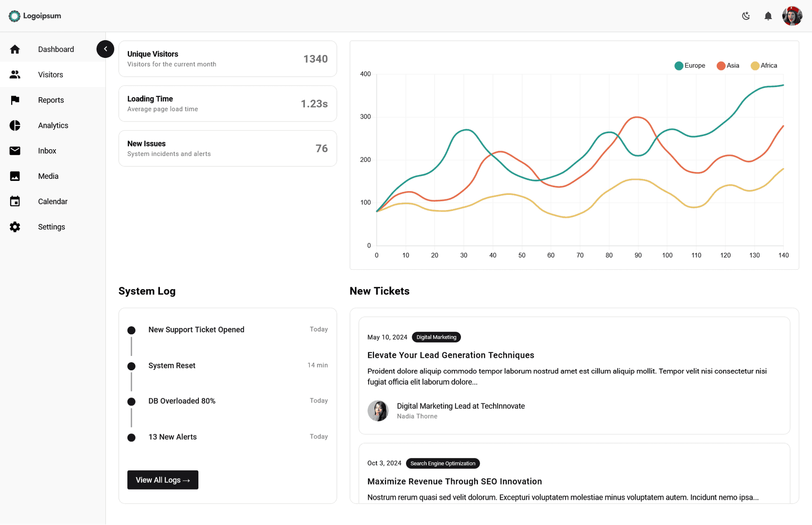
Task: Open the user avatar menu
Action: (792, 16)
